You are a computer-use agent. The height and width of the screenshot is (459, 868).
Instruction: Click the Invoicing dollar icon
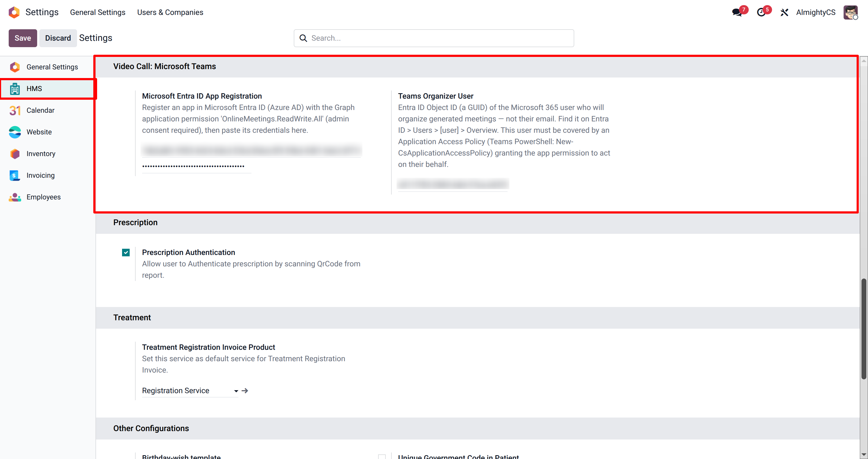point(15,175)
